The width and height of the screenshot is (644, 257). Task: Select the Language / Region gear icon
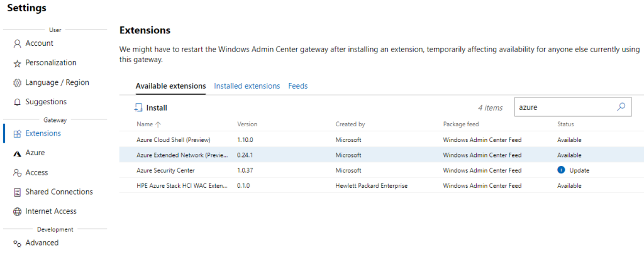click(x=17, y=82)
